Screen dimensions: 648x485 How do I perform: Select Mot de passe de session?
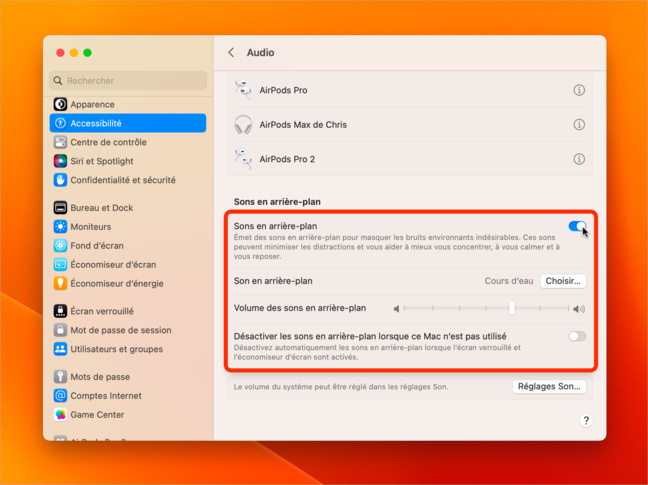pyautogui.click(x=128, y=330)
